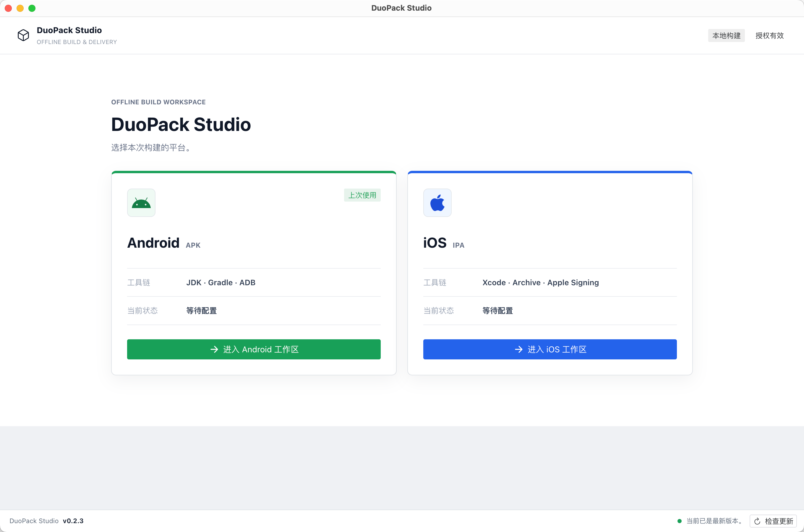Click the Android card title

point(153,243)
